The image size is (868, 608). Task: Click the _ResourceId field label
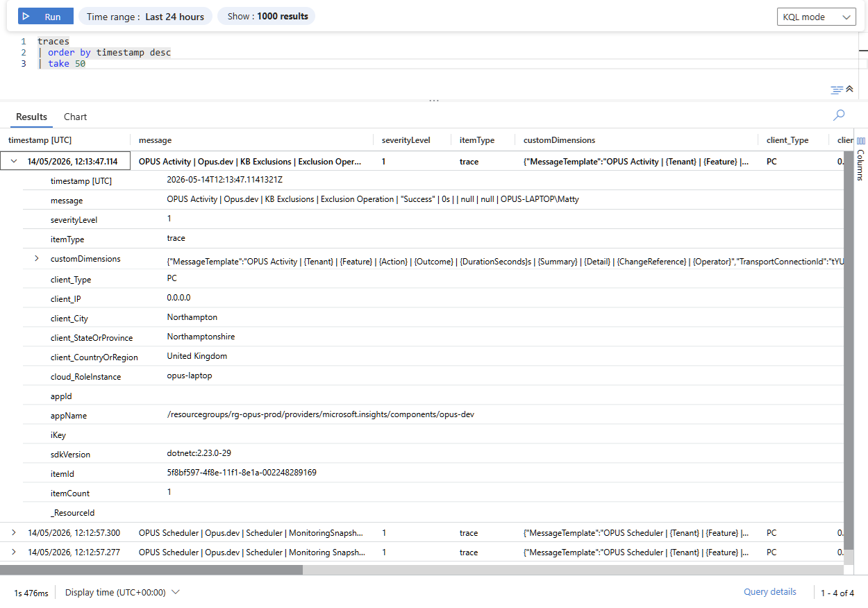click(x=72, y=512)
